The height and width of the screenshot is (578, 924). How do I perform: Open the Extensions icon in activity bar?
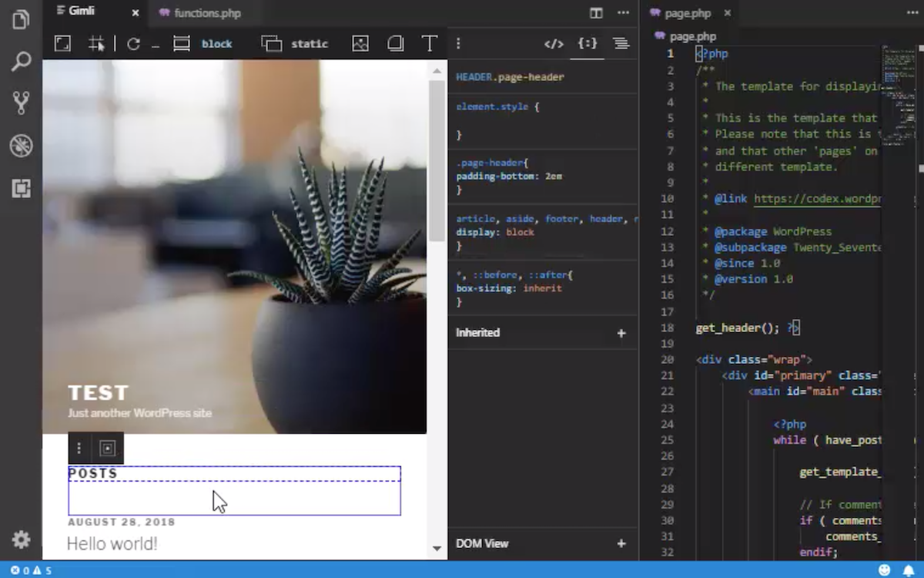(21, 187)
